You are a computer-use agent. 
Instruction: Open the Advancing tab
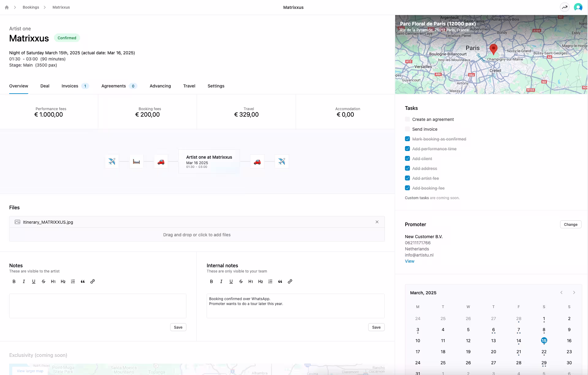160,86
